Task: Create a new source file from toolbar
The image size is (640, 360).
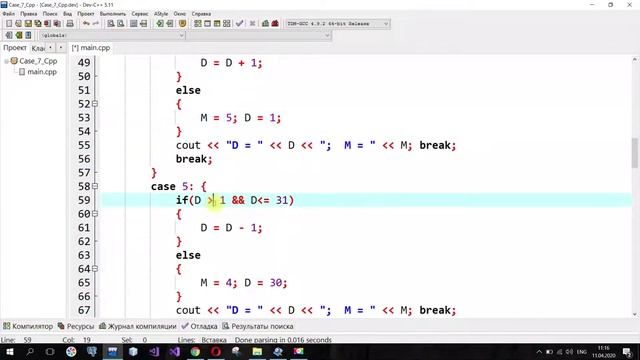Action: [x=9, y=24]
